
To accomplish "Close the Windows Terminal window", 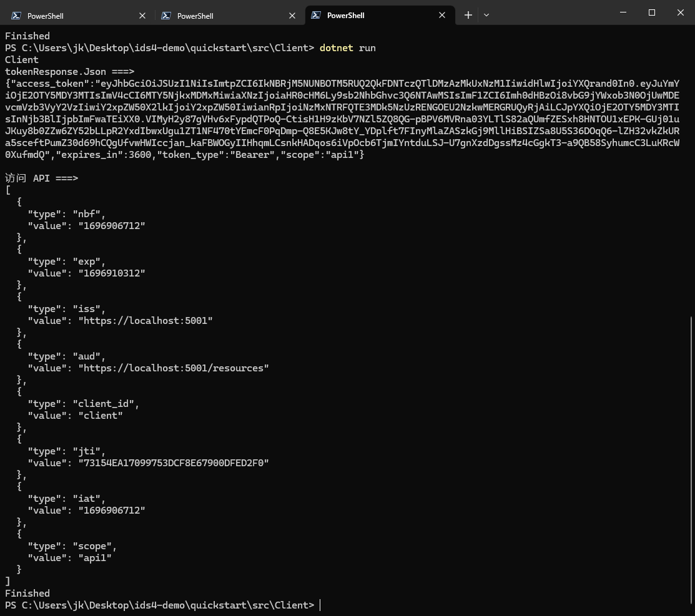I will coord(681,12).
